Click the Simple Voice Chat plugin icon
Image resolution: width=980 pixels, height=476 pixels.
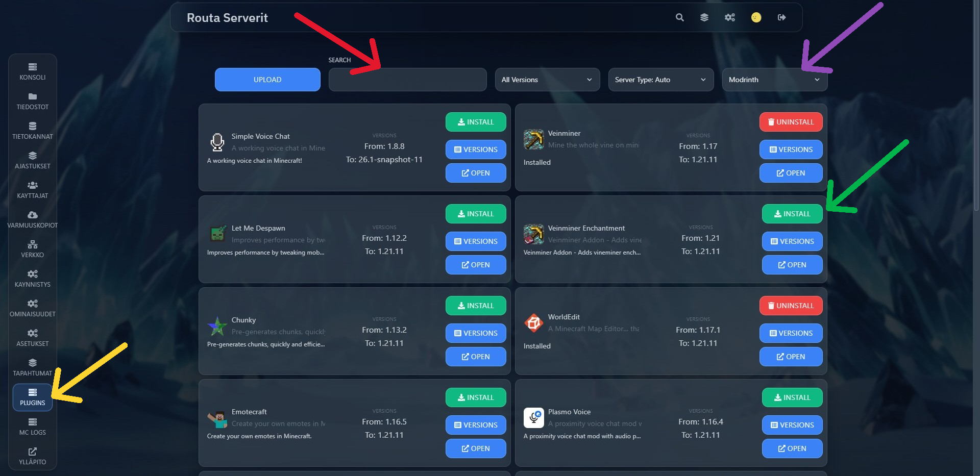[217, 142]
